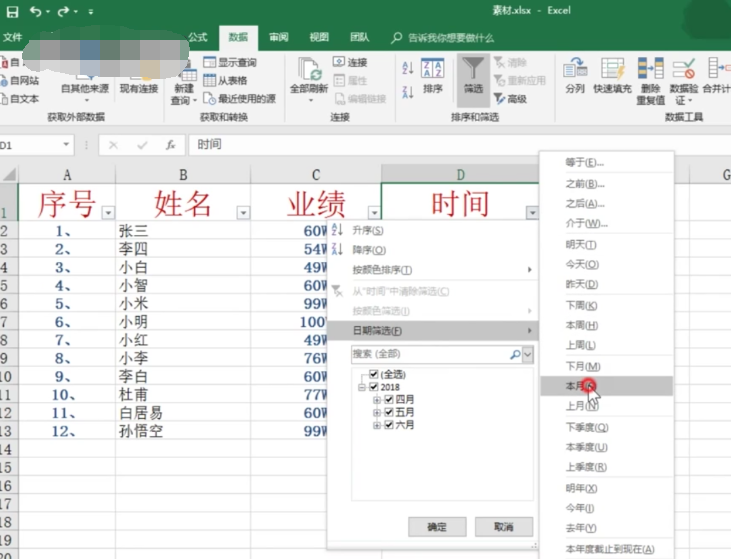Viewport: 731px width, 559px height.
Task: Click the 排序 (Sort) icon in ribbon
Action: [432, 70]
